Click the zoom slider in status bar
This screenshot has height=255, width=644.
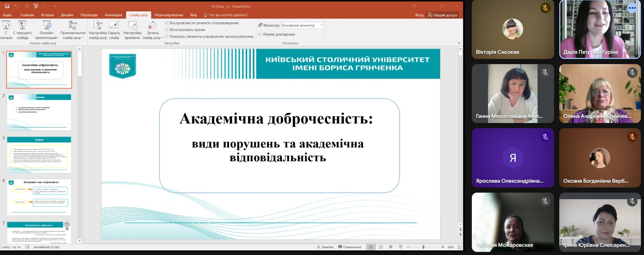pyautogui.click(x=424, y=247)
